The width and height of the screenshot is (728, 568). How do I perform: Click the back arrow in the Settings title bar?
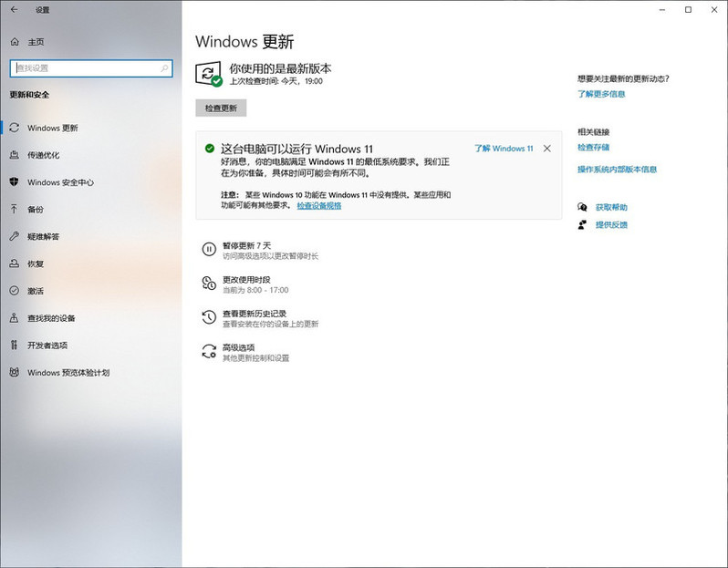coord(14,10)
